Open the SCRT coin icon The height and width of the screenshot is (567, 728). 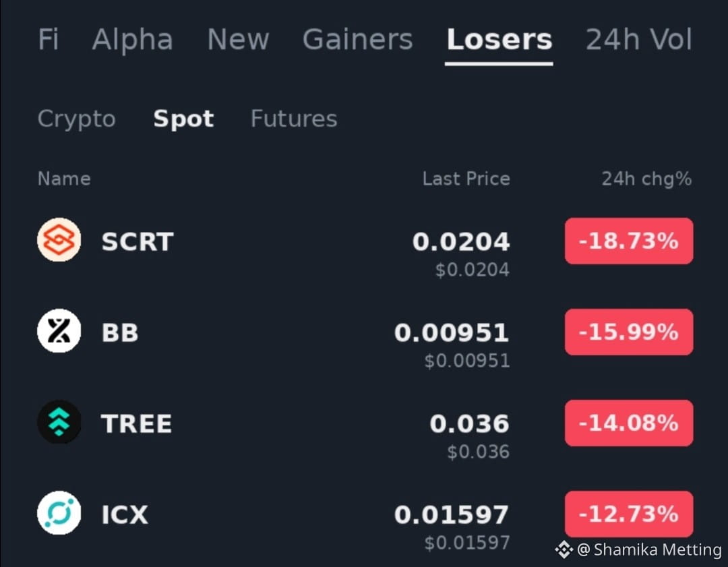point(59,239)
